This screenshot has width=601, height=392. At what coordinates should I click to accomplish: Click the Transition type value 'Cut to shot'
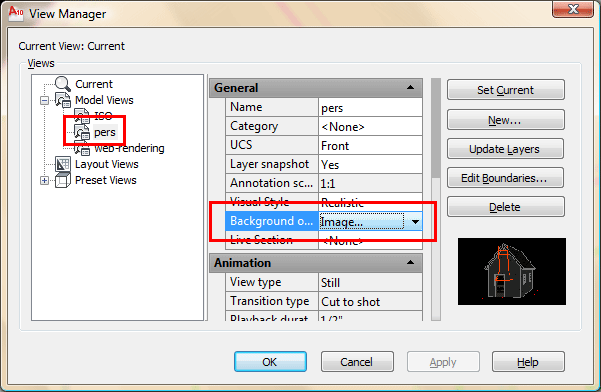coord(370,301)
